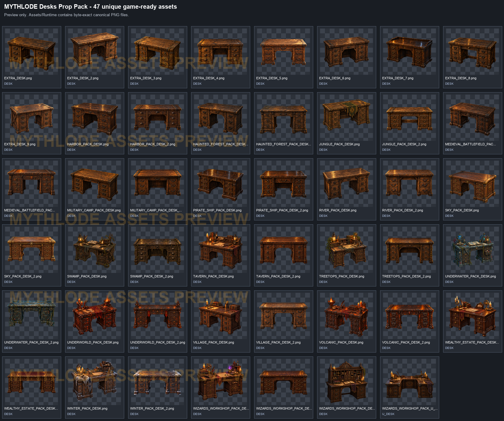Choose the EXTRA_DESK_6.png asset image

pos(346,52)
